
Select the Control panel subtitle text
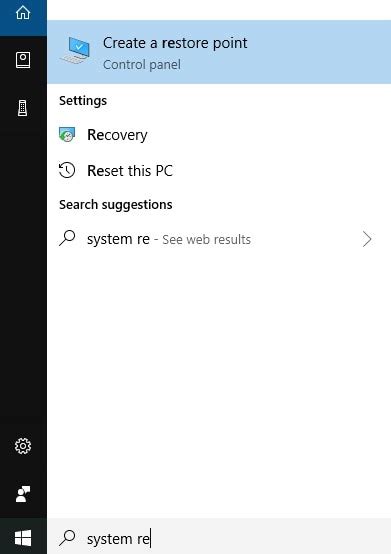point(142,65)
